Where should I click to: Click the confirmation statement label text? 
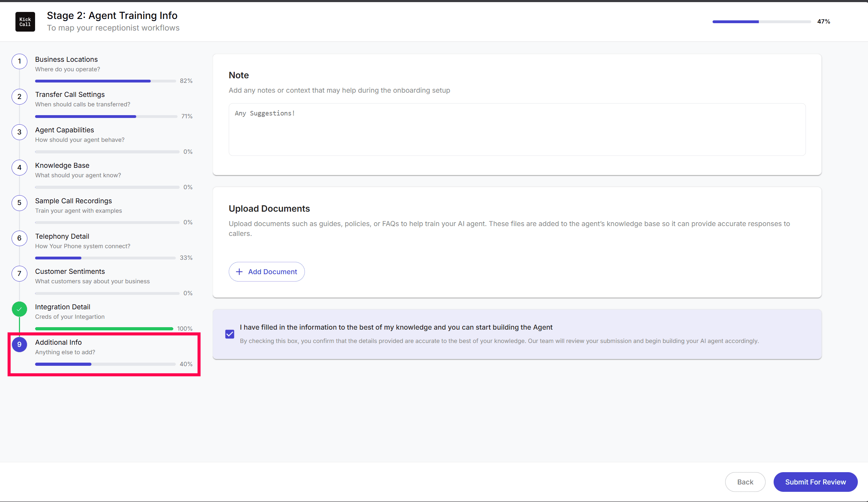(396, 327)
